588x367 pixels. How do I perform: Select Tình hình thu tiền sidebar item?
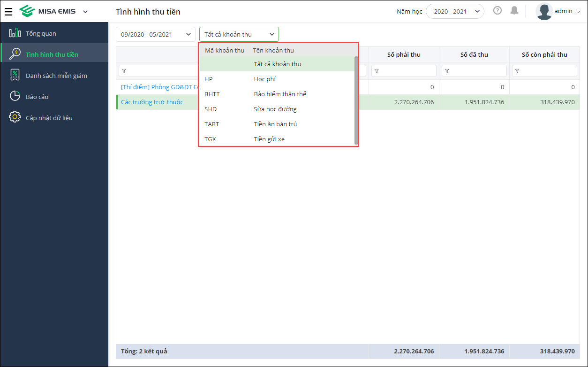54,53
